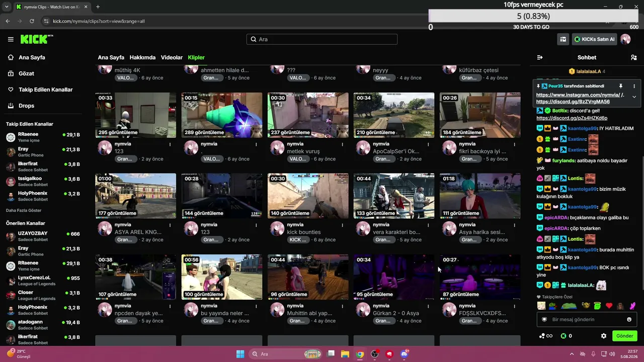The height and width of the screenshot is (362, 644).
Task: Collapse the chat panel with arrow icon
Action: point(540,57)
